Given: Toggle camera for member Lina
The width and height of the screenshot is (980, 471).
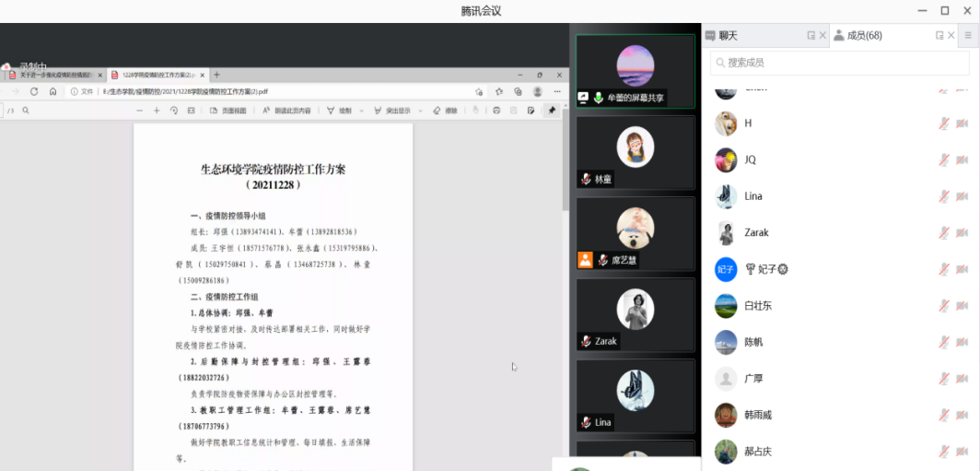Looking at the screenshot, I should point(962,196).
